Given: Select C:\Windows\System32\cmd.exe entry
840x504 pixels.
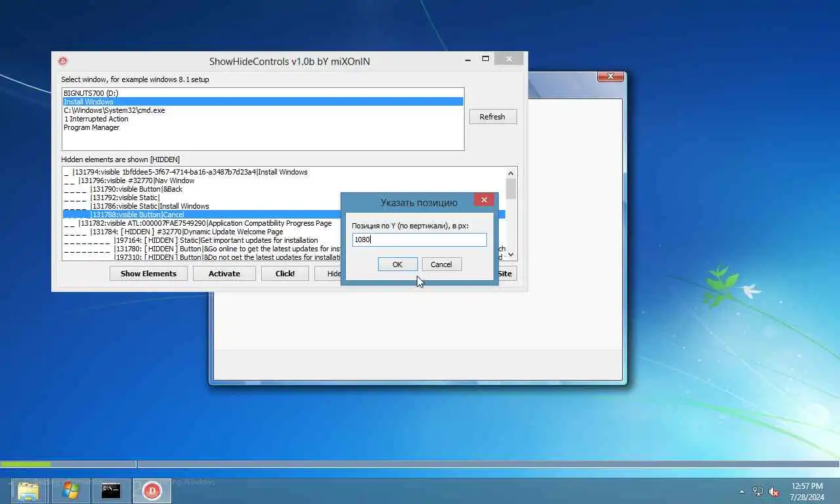Looking at the screenshot, I should (x=263, y=110).
